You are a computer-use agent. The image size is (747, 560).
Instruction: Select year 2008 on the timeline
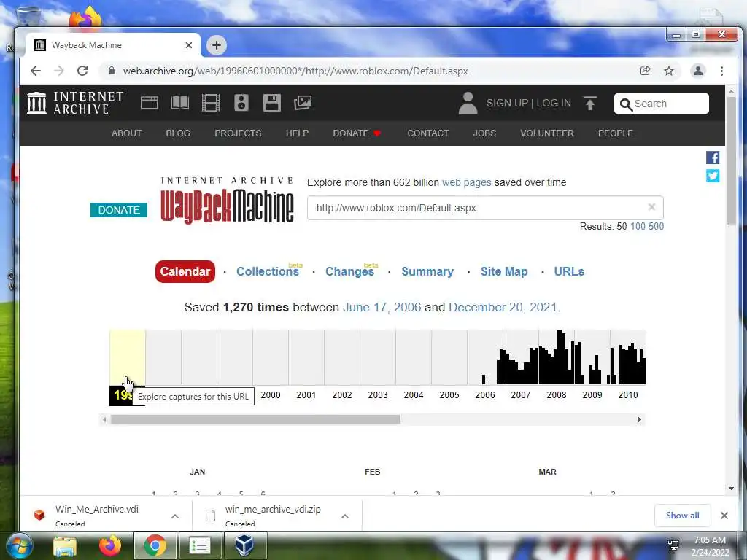[x=557, y=395]
